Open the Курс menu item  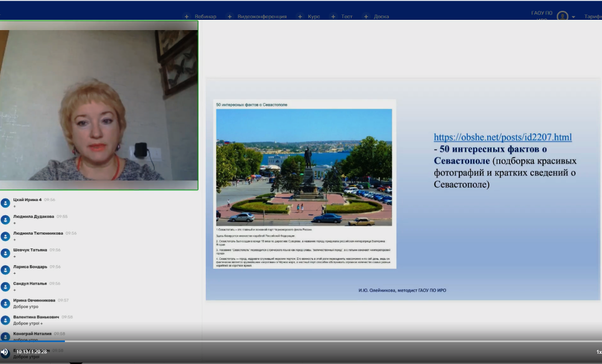pos(314,16)
